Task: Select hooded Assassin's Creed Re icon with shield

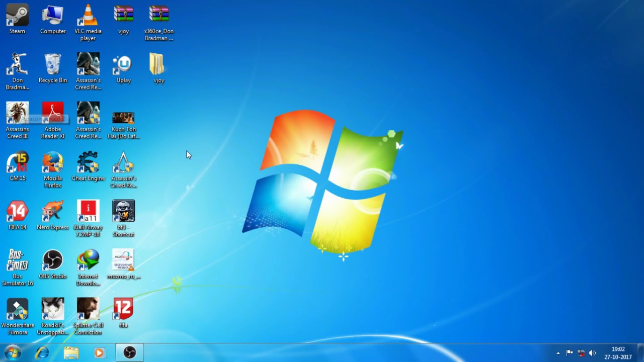Action: [x=88, y=121]
